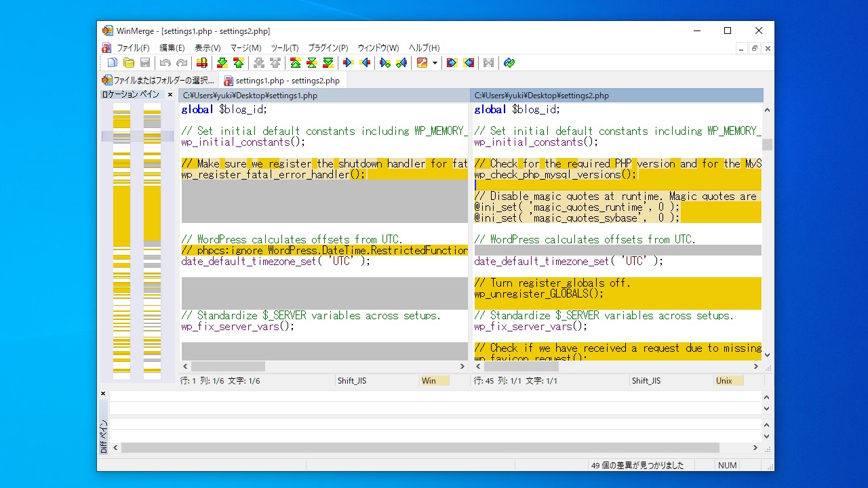Screen dimensions: 868x488
Task: Click left pane horizontal scrollbar right arrow
Action: click(x=462, y=366)
